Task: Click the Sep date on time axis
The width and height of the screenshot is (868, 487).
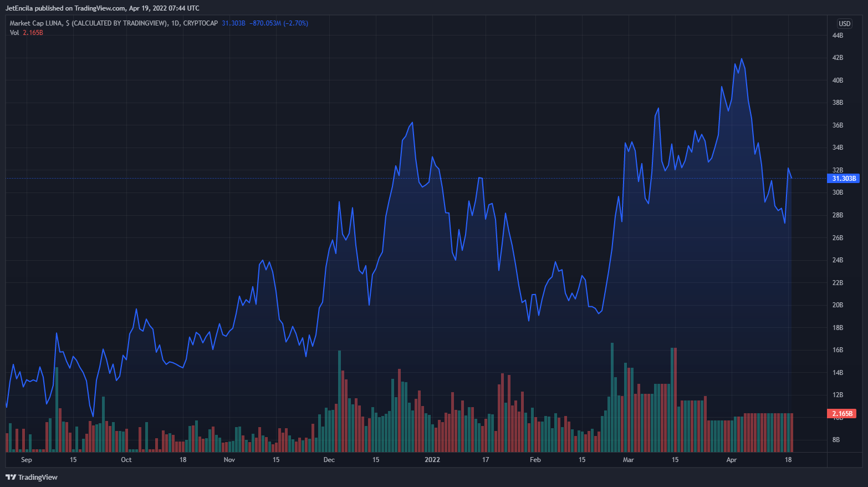Action: 26,460
